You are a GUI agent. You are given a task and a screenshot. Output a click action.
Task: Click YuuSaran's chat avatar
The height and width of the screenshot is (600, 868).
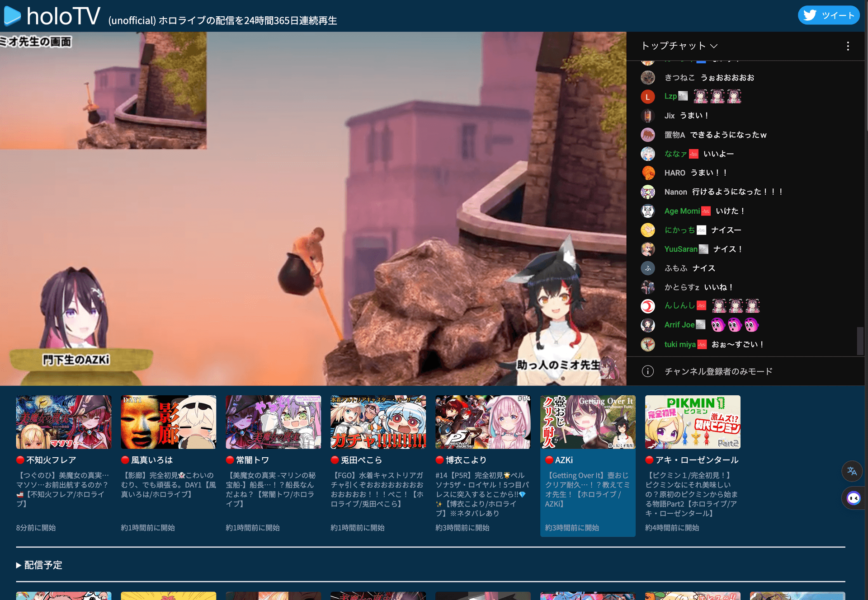click(648, 249)
